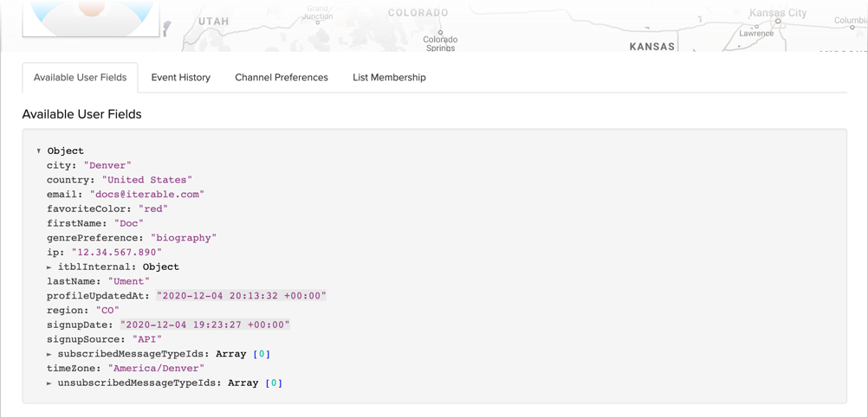Open the List Membership tab
868x418 pixels.
point(389,78)
